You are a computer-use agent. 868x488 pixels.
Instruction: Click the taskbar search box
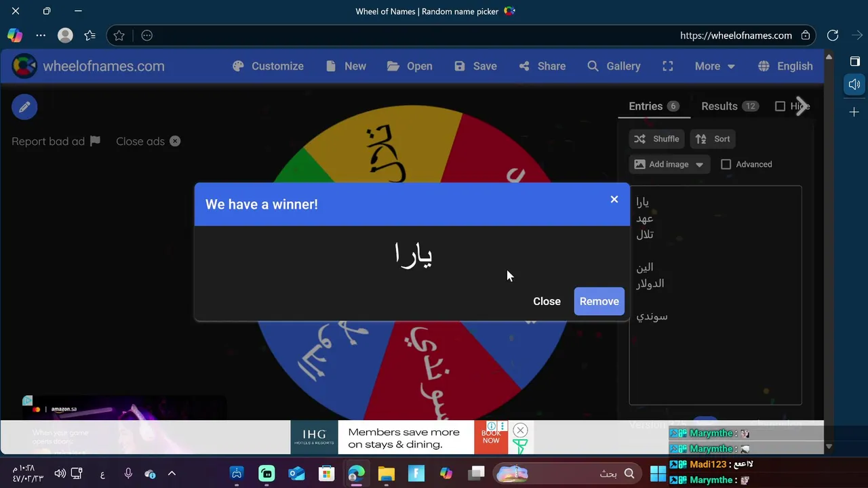[x=566, y=474]
